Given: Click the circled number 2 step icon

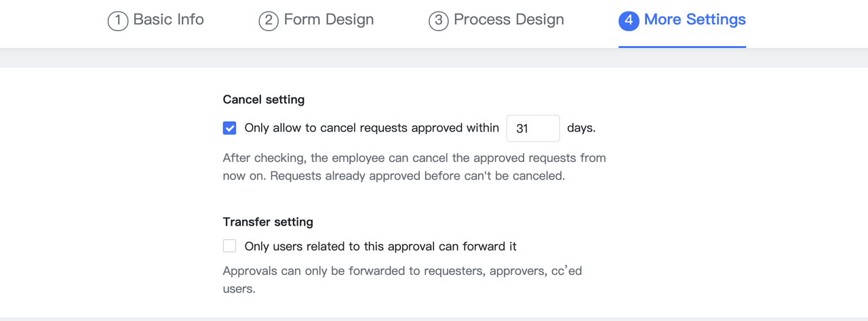Looking at the screenshot, I should pyautogui.click(x=269, y=21).
